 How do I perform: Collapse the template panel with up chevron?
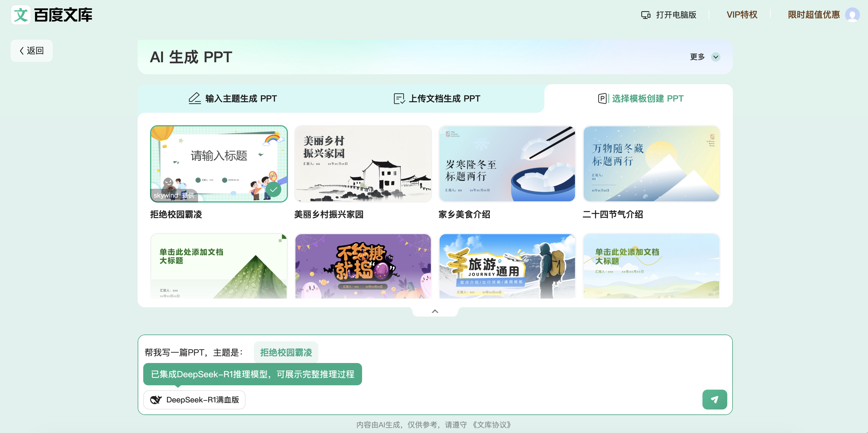[435, 311]
